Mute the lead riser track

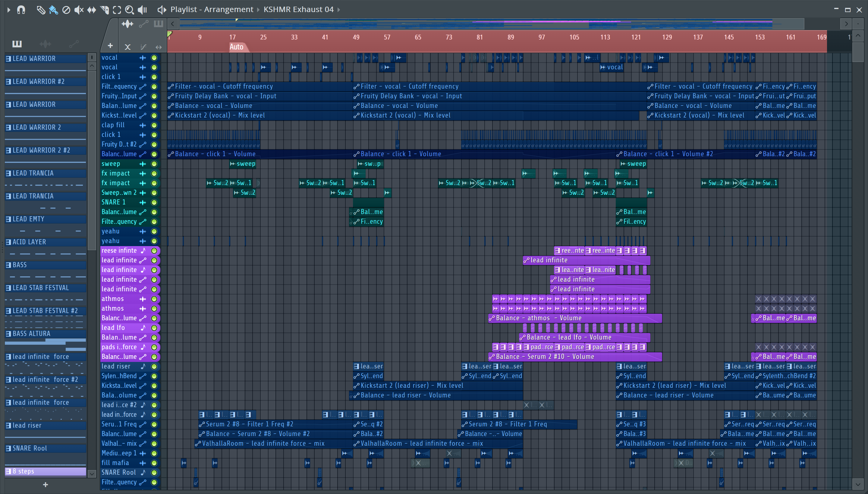coord(154,366)
